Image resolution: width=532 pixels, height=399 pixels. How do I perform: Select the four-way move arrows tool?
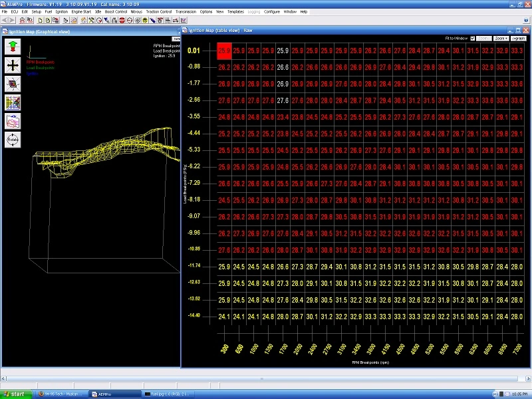[x=13, y=65]
